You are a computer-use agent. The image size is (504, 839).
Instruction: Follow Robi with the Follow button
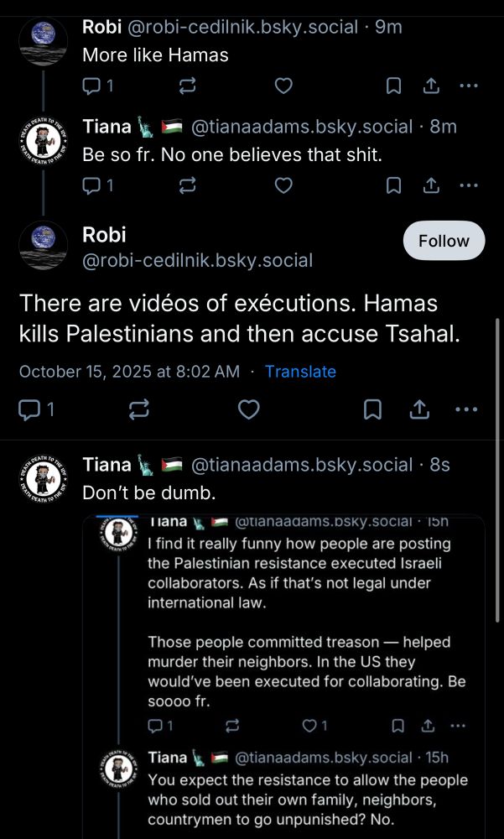click(x=444, y=241)
